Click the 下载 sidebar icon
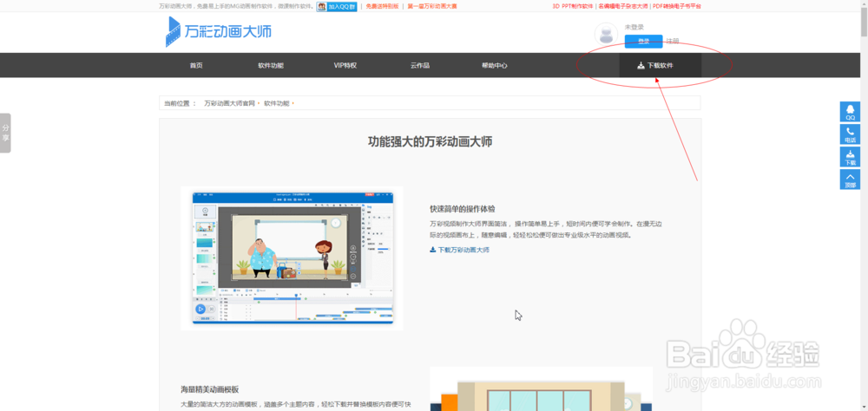The height and width of the screenshot is (411, 868). pos(850,157)
